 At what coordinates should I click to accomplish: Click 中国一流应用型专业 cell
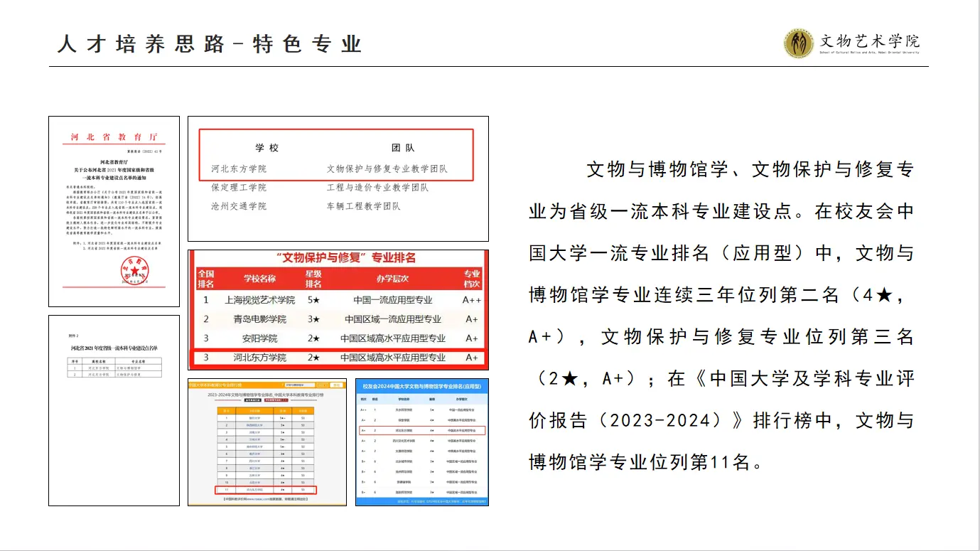[393, 300]
